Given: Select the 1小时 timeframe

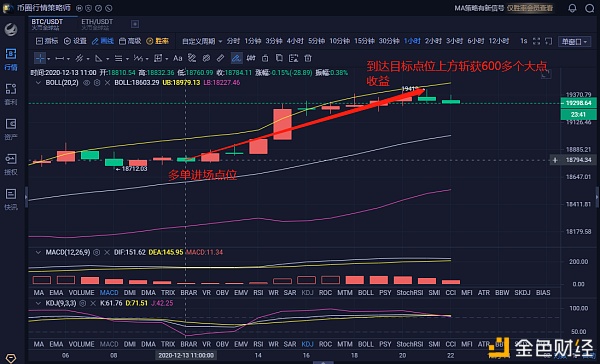Looking at the screenshot, I should [412, 41].
